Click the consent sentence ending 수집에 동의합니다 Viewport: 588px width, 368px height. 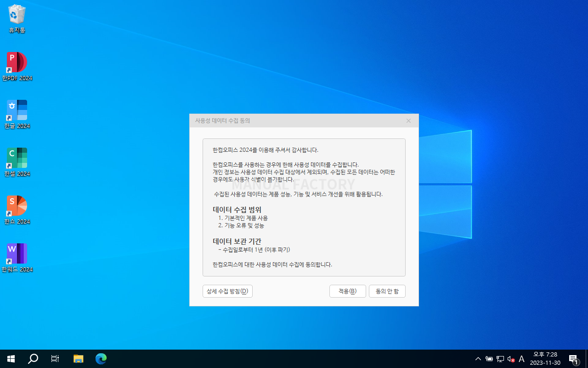pyautogui.click(x=272, y=264)
